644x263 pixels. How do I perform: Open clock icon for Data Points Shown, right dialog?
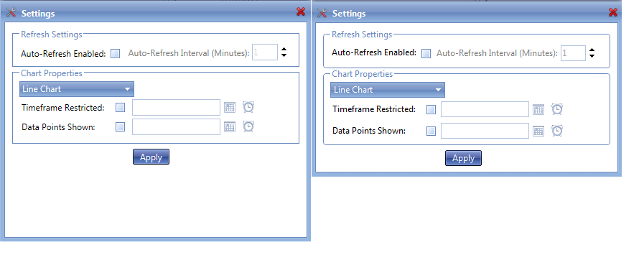pyautogui.click(x=557, y=131)
